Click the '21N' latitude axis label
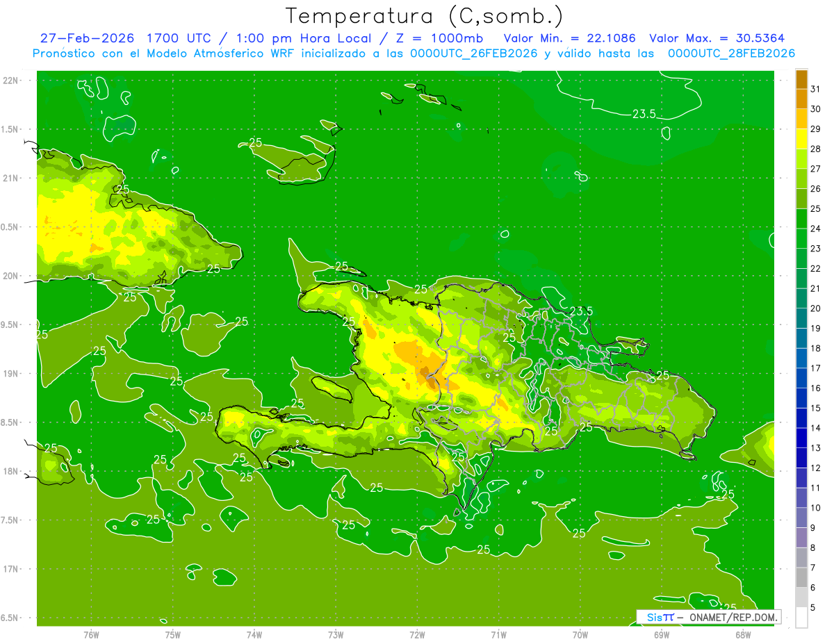 tap(11, 178)
